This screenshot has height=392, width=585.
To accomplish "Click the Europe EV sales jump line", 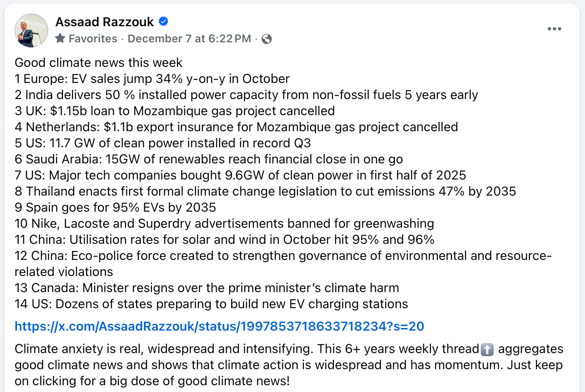I will click(152, 79).
